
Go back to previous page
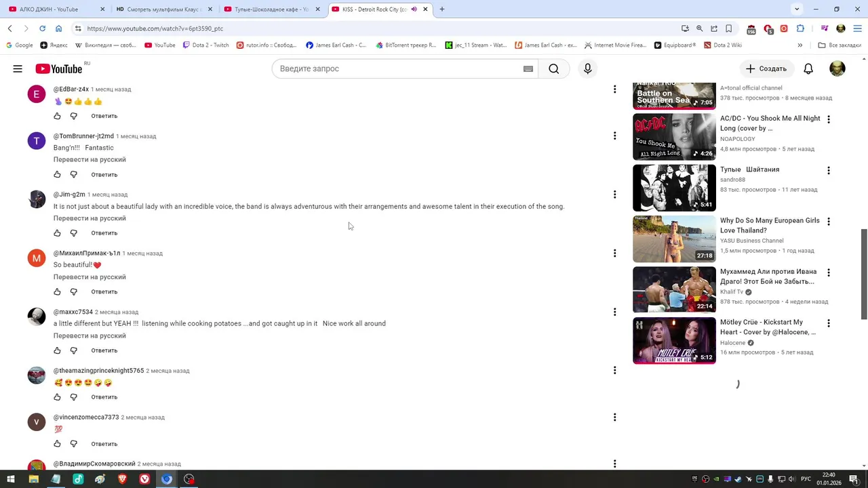click(9, 28)
